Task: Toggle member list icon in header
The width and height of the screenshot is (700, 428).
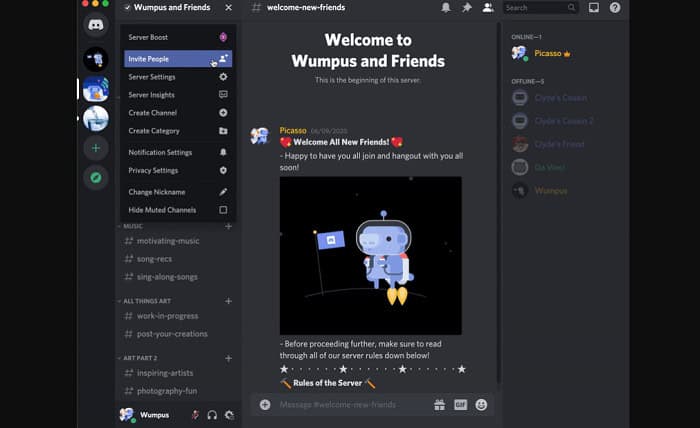Action: coord(488,7)
